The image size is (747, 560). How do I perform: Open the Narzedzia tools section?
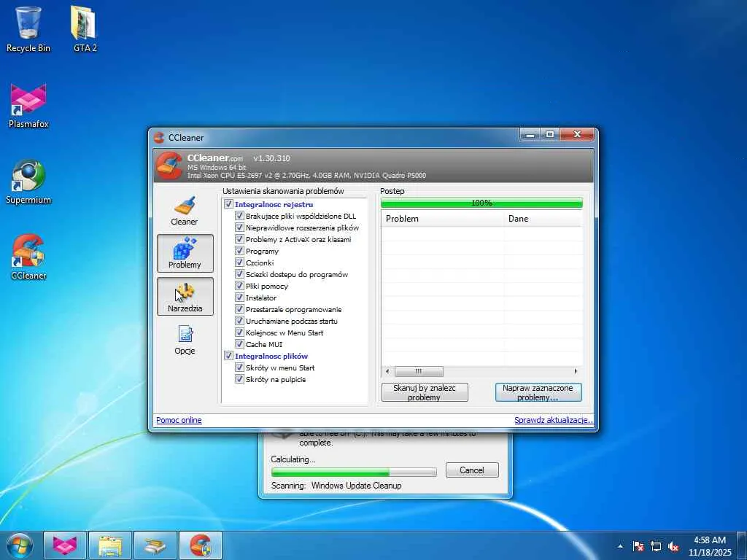coord(185,297)
